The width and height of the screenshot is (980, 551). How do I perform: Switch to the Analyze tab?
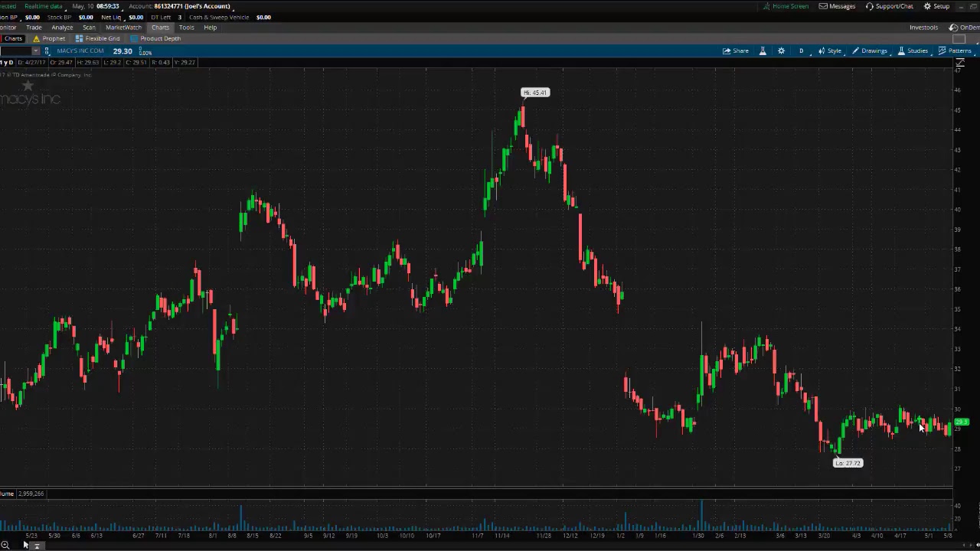[x=62, y=28]
